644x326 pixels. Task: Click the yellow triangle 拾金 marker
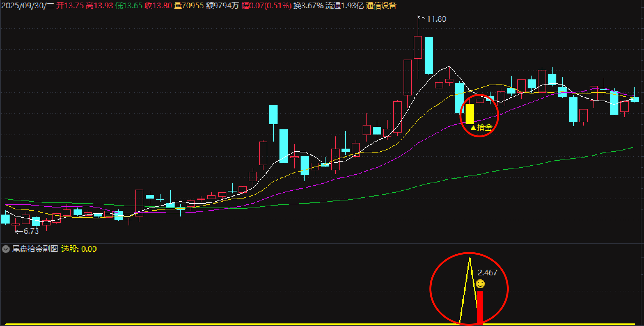[481, 127]
